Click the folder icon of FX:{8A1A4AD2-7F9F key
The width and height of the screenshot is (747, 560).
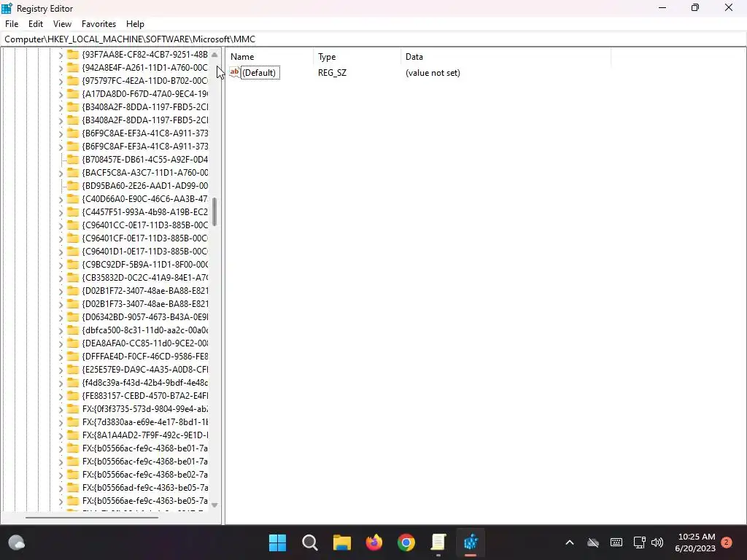(72, 435)
